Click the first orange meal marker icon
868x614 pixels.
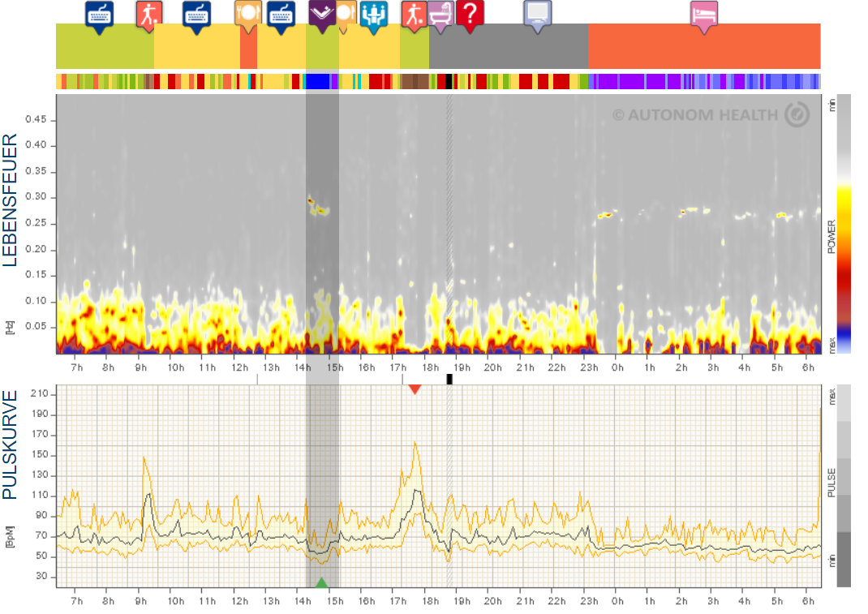[x=247, y=14]
